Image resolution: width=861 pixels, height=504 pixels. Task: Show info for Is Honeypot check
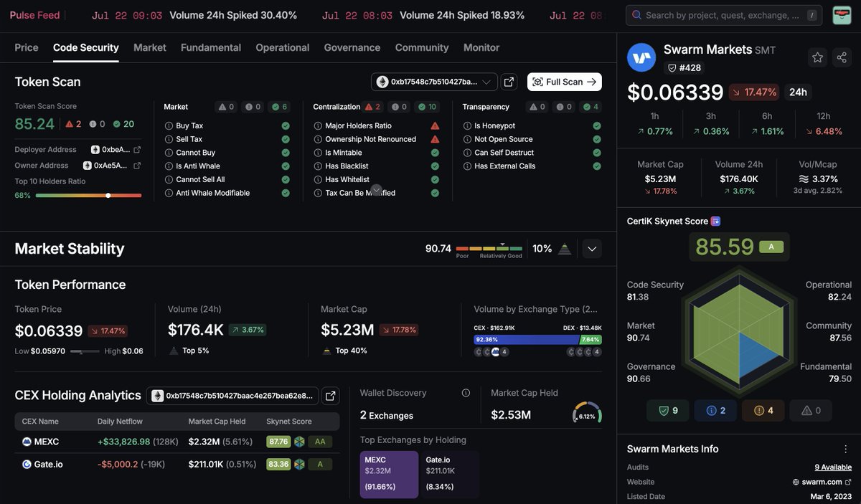pos(467,126)
